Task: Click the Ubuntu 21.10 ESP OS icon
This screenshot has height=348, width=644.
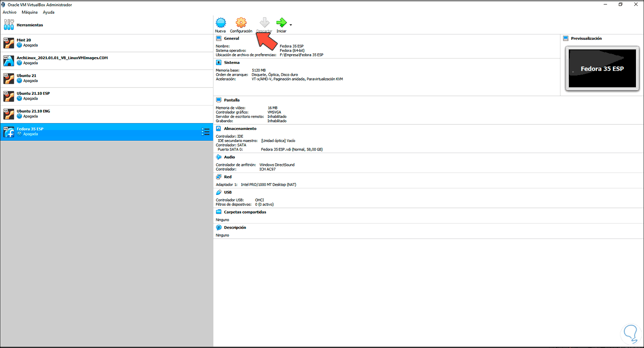Action: [9, 97]
